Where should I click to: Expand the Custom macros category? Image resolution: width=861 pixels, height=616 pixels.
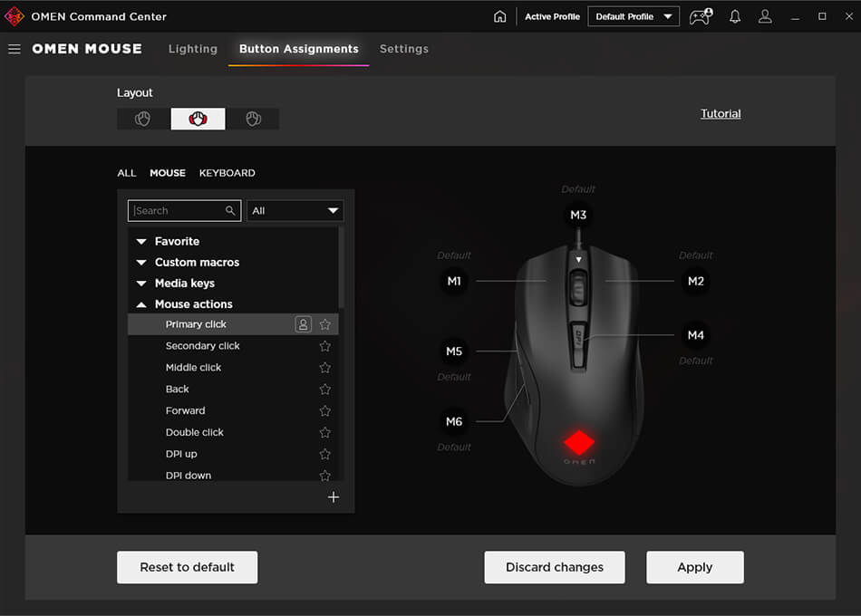pyautogui.click(x=196, y=262)
